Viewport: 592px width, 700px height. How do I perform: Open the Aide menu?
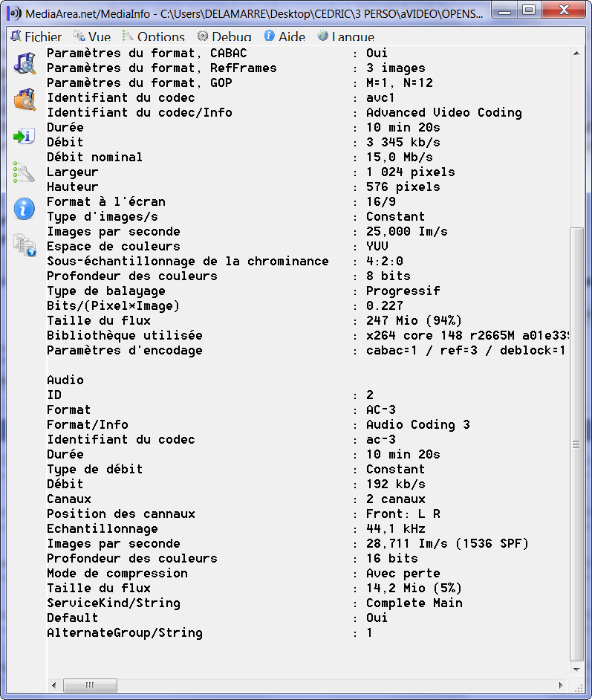[x=284, y=36]
